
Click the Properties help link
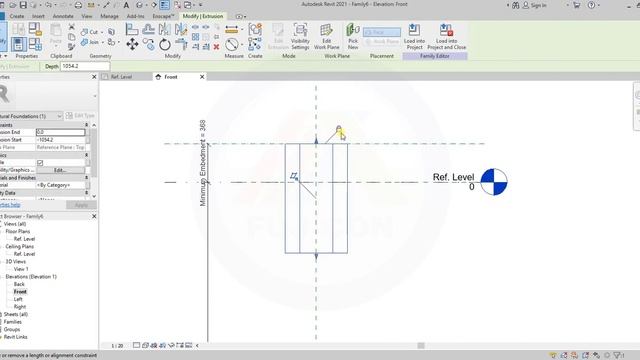click(x=10, y=205)
